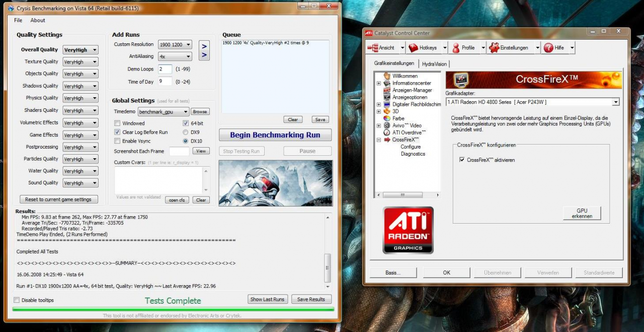
Task: Click the OK button in Catalyst
Action: click(446, 273)
